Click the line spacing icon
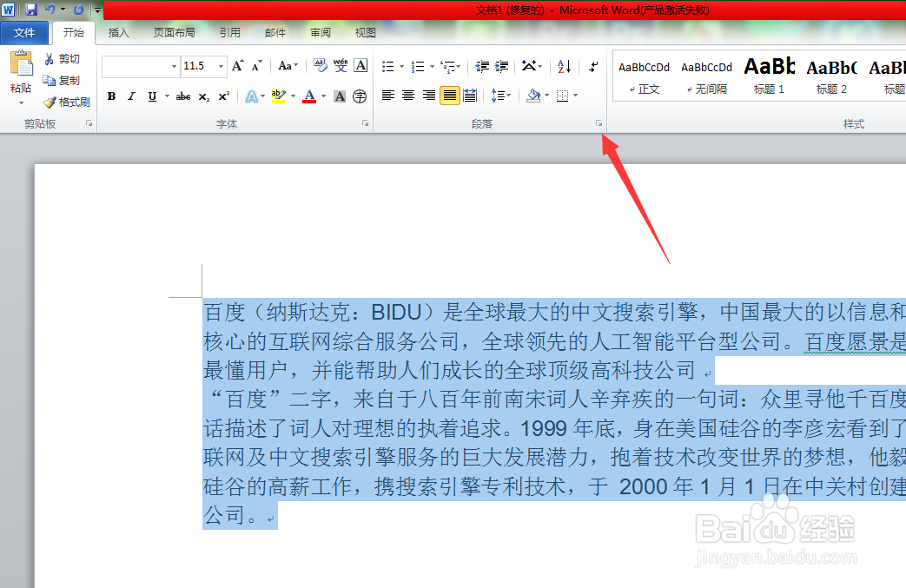The height and width of the screenshot is (588, 906). click(497, 96)
